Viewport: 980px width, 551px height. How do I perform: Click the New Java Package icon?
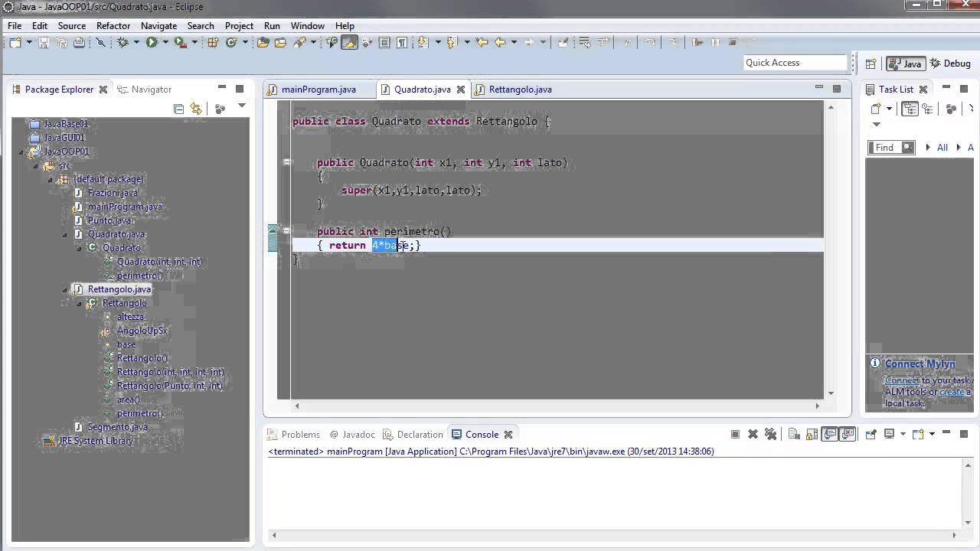point(213,43)
